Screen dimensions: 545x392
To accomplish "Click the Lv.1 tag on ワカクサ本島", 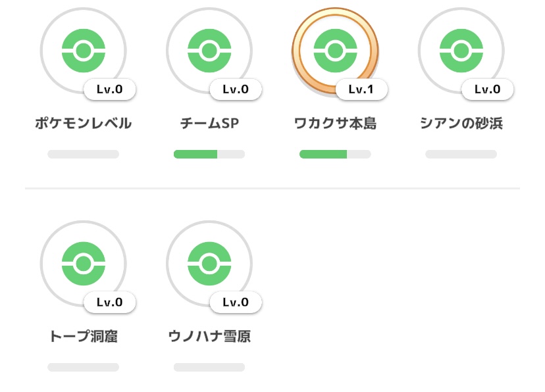I will pyautogui.click(x=361, y=89).
